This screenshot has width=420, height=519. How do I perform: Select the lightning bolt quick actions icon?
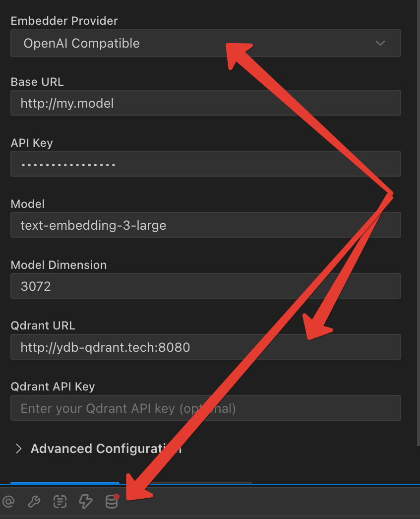pyautogui.click(x=85, y=502)
